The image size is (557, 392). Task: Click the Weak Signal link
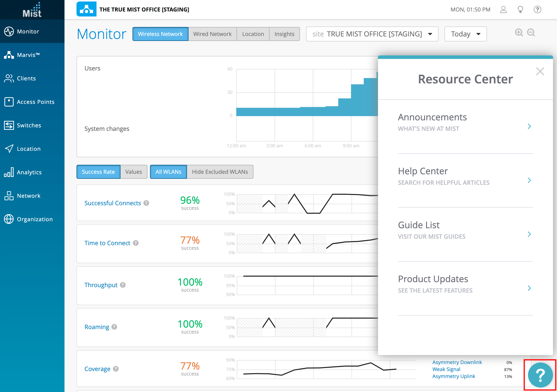click(446, 369)
